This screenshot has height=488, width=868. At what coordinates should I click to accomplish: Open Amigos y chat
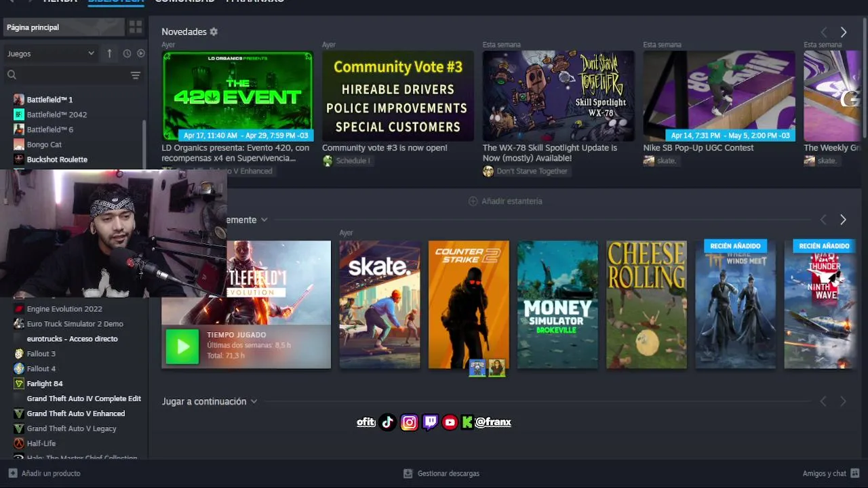[x=831, y=474]
